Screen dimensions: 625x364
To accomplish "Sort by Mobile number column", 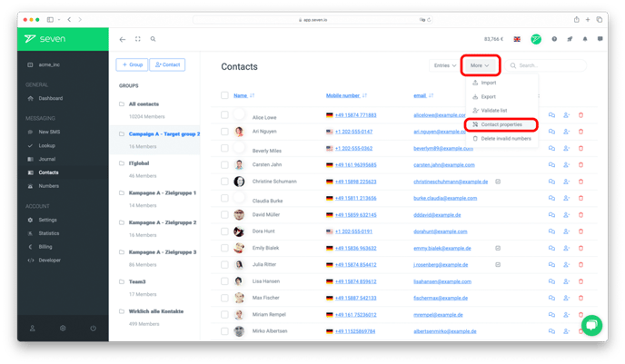I will coord(346,95).
